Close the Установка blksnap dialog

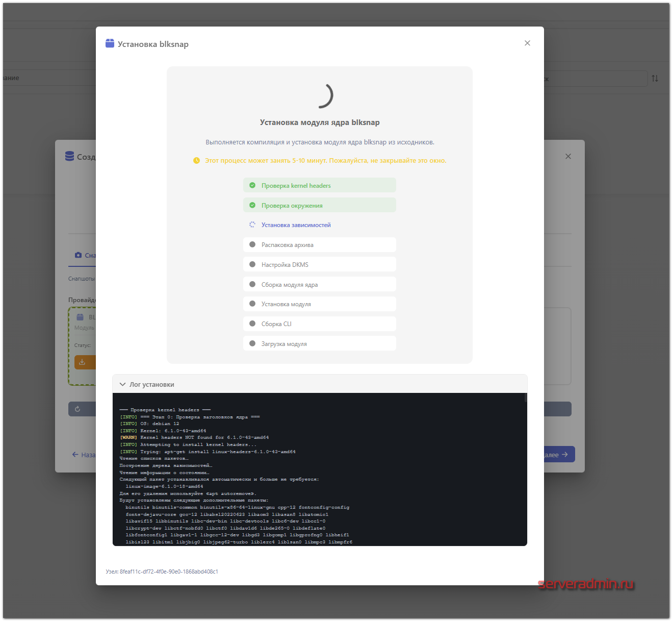(x=527, y=43)
